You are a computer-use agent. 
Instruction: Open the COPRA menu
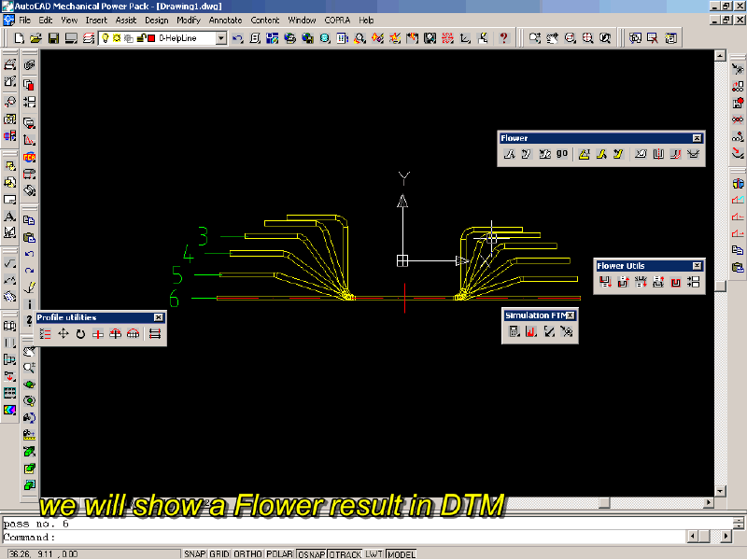(x=337, y=20)
